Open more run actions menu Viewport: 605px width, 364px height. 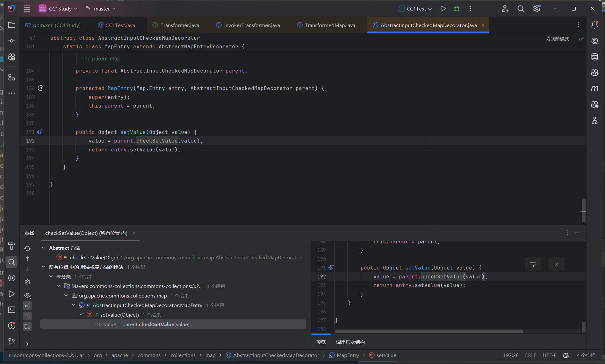[470, 9]
